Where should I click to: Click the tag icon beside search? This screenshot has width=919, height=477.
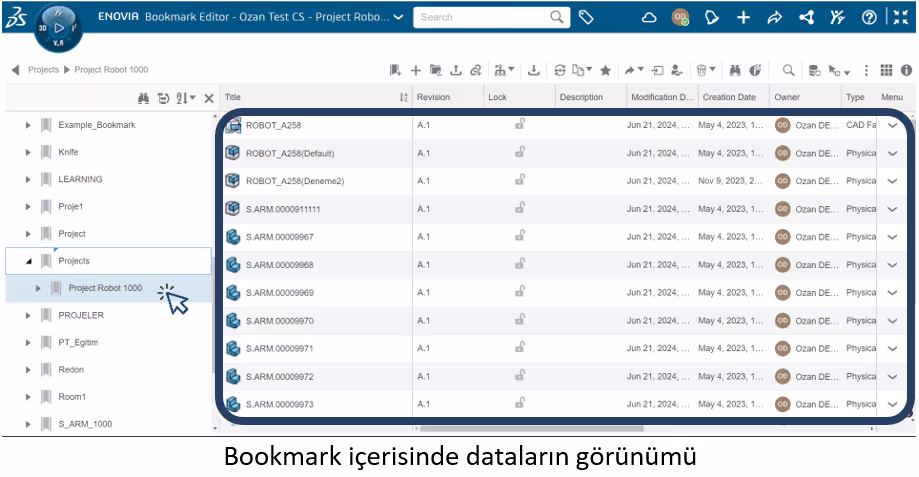[586, 18]
